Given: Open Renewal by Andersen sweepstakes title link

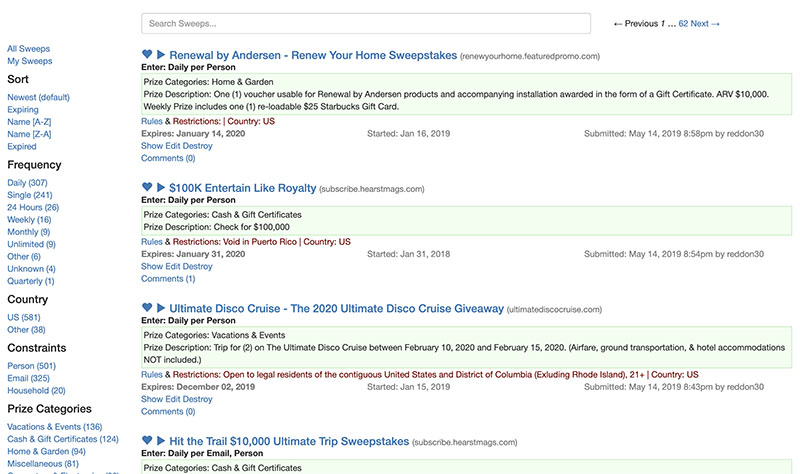Looking at the screenshot, I should click(x=313, y=55).
